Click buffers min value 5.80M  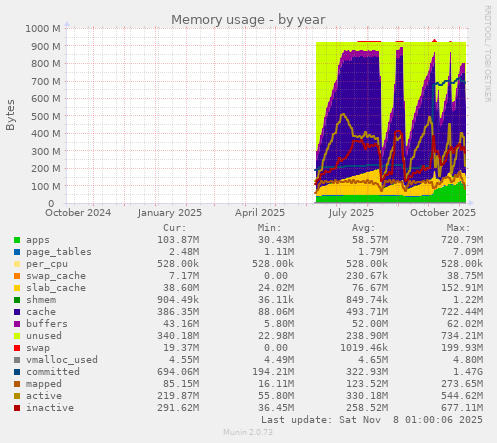(x=279, y=324)
